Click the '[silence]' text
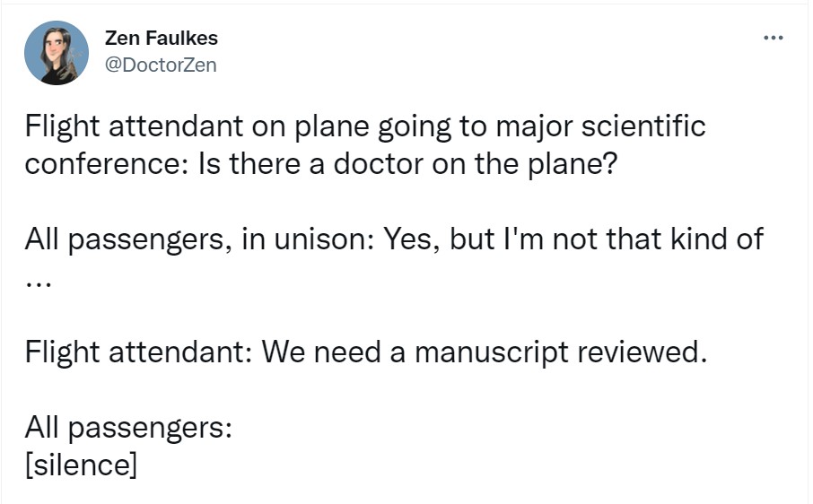The image size is (813, 504). 82,466
